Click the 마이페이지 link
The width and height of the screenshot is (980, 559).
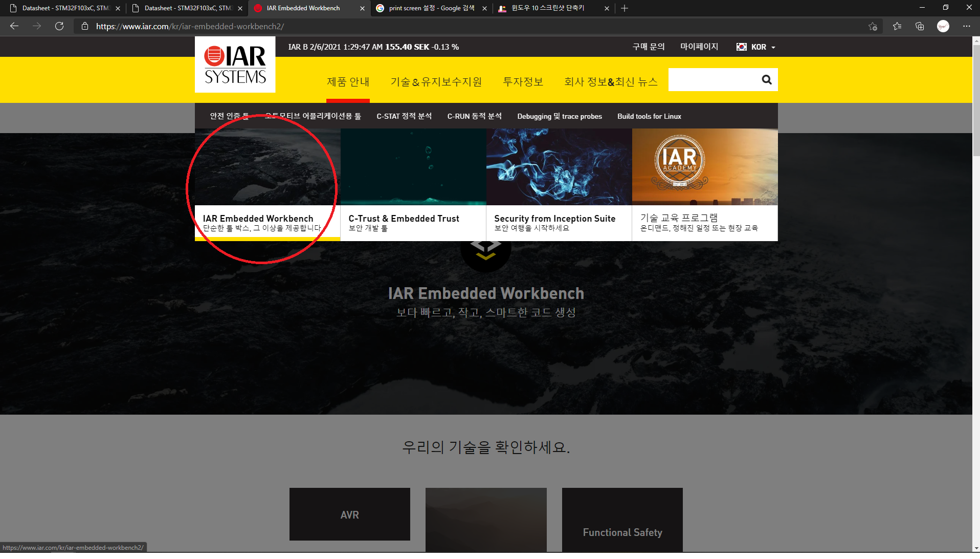tap(699, 47)
